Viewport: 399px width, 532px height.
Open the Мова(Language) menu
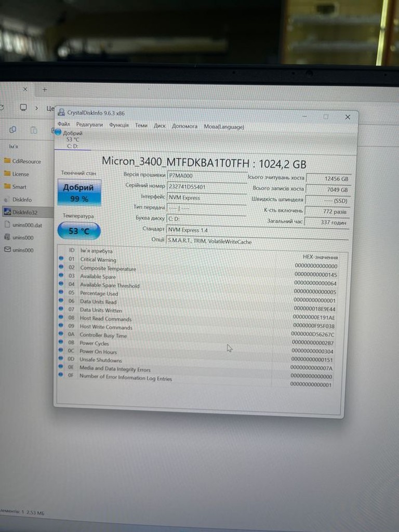223,127
